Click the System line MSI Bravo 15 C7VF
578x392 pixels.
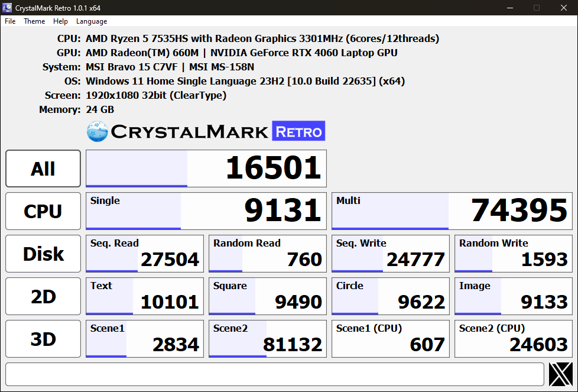pyautogui.click(x=170, y=67)
